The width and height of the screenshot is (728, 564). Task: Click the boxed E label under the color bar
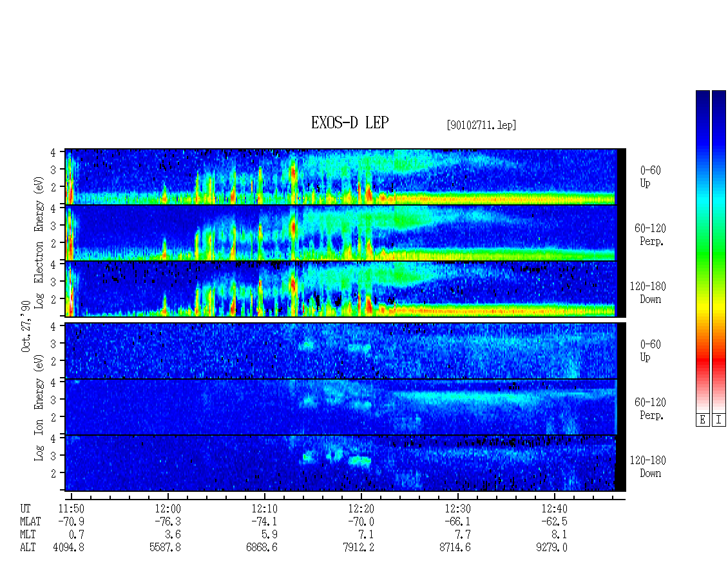[x=702, y=420]
